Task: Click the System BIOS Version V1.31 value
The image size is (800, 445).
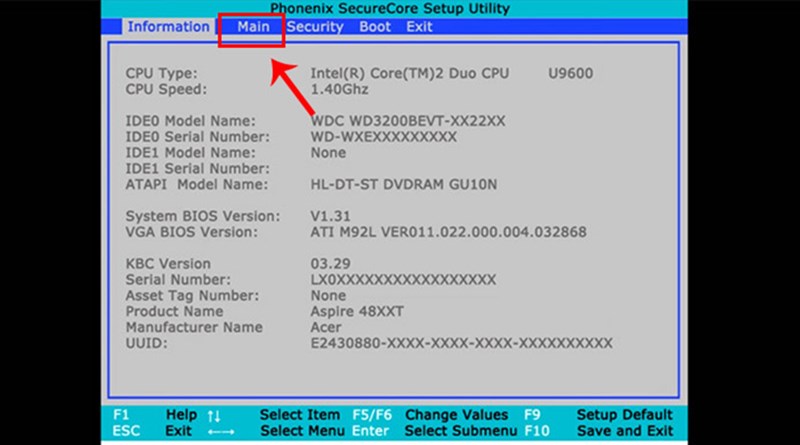Action: click(330, 216)
